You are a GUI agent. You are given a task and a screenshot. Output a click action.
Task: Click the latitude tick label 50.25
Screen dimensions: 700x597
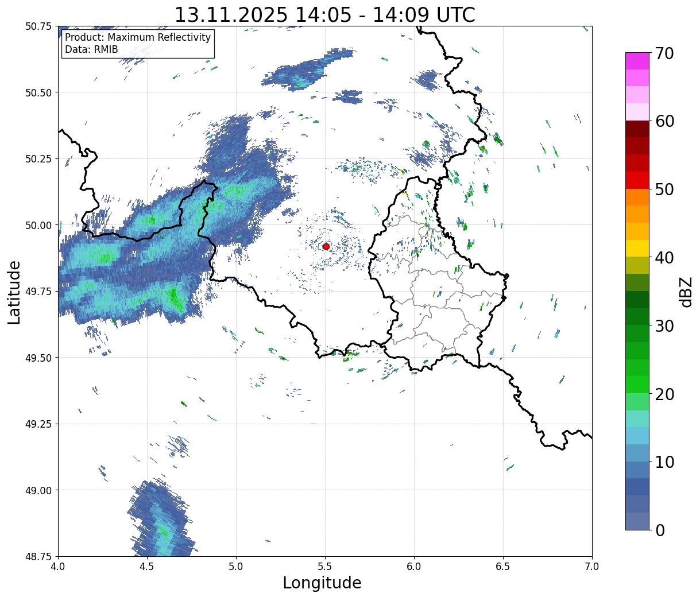click(38, 159)
